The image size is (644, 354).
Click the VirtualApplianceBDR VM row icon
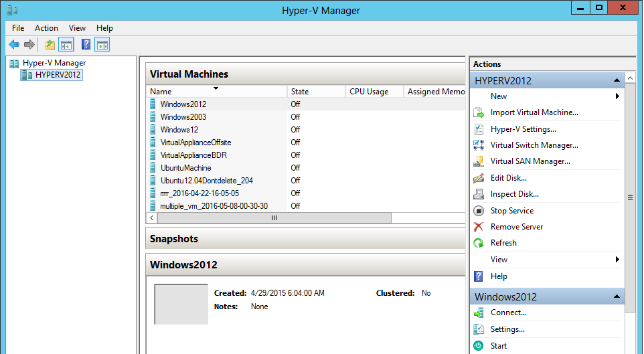tap(153, 155)
